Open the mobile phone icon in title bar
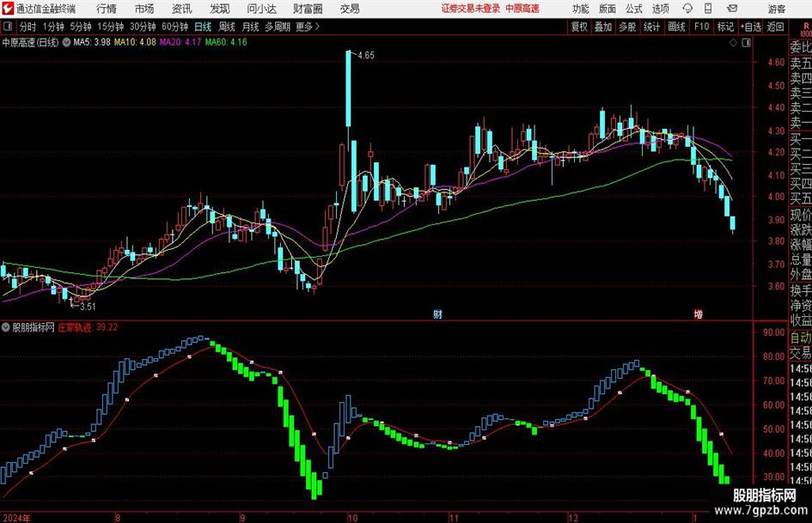This screenshot has width=812, height=523. tap(708, 9)
